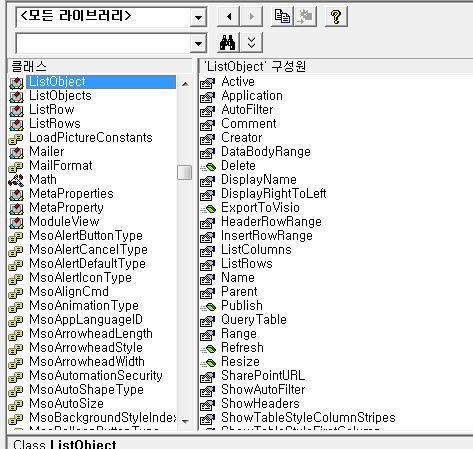Viewport: 473px width, 449px height.
Task: Select the ExportToVisio method
Action: (260, 208)
